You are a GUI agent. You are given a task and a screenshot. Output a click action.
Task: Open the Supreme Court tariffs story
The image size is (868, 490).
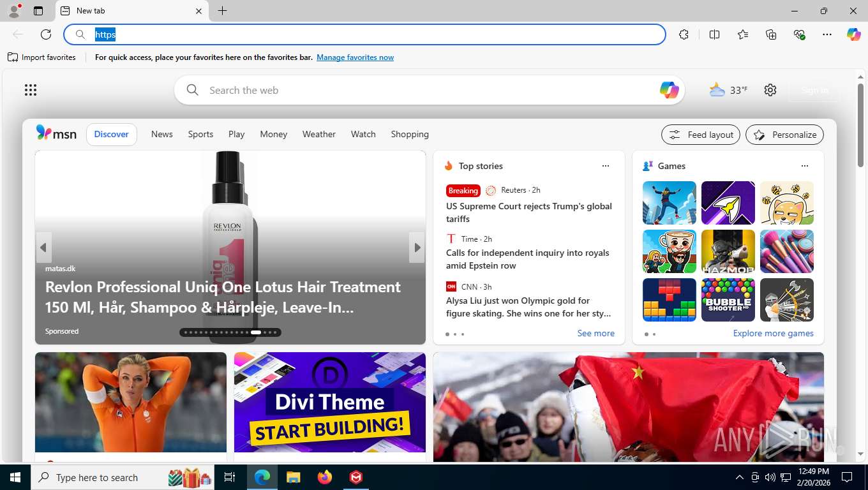[x=529, y=212]
